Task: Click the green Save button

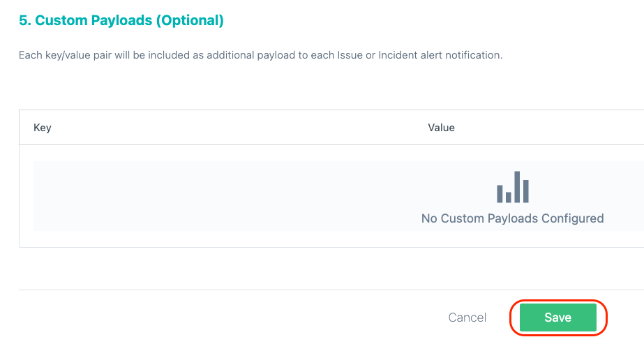Action: (557, 317)
